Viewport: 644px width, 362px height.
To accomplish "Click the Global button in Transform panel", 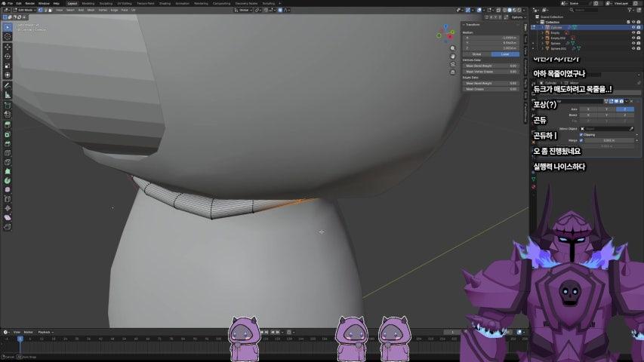I will 477,54.
